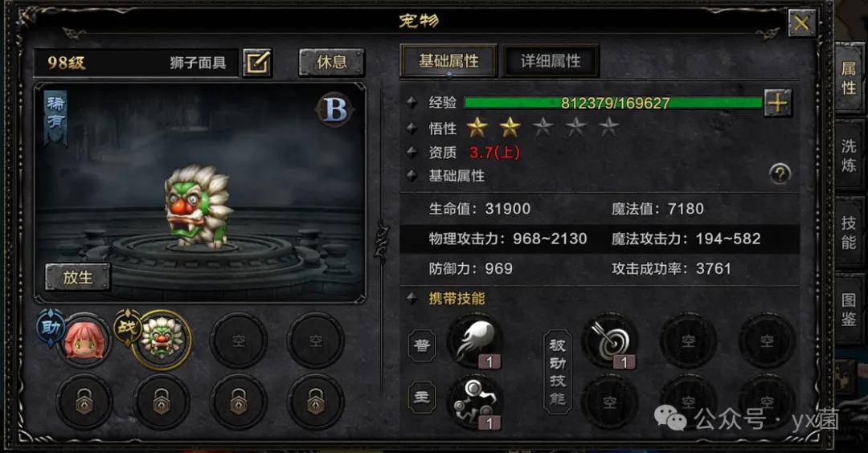Image resolution: width=868 pixels, height=453 pixels.
Task: Click the green experience progress bar
Action: (x=613, y=103)
